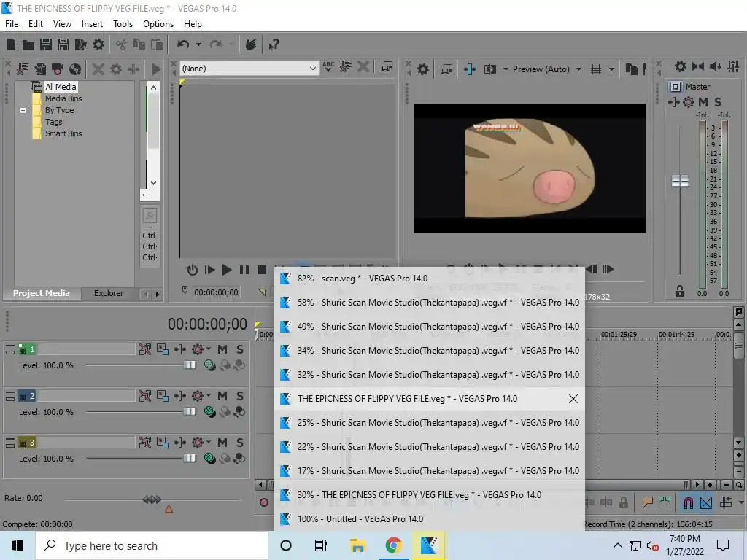The height and width of the screenshot is (560, 747).
Task: Click the taskbar search box
Action: 152,545
